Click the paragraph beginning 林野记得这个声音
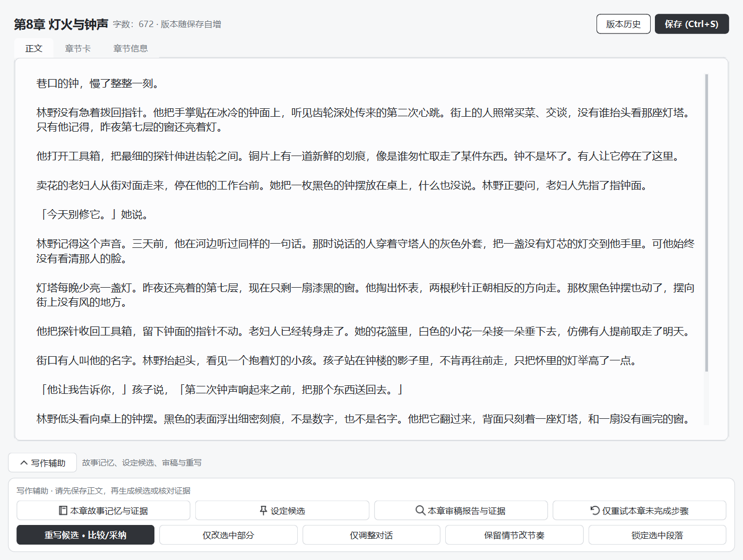Screen dimensions: 743x560 [365, 251]
